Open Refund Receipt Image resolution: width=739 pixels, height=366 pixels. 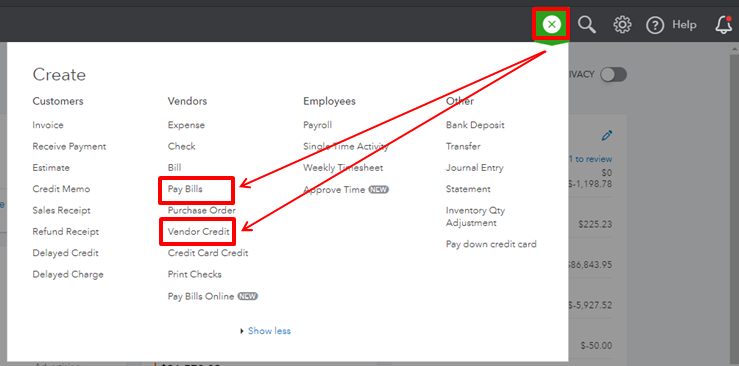tap(66, 232)
